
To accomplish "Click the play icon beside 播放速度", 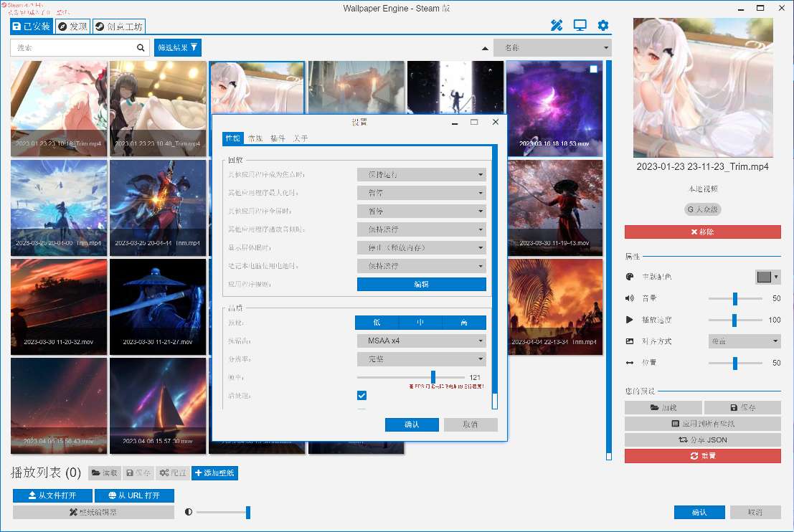I will click(x=630, y=319).
